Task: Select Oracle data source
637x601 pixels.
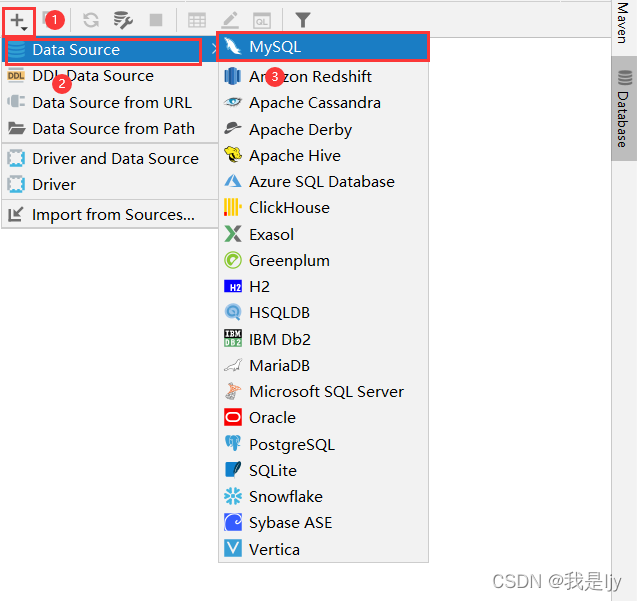Action: click(323, 418)
